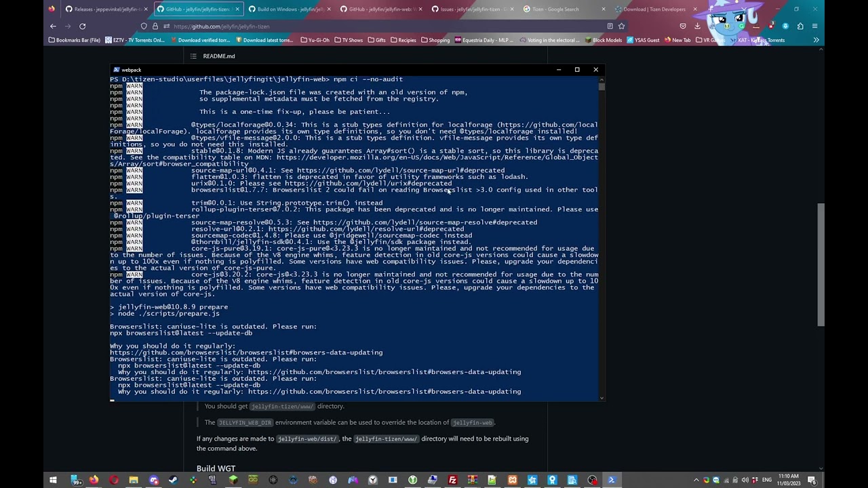
Task: Expand the bookmarks overflow chevron
Action: coord(816,40)
